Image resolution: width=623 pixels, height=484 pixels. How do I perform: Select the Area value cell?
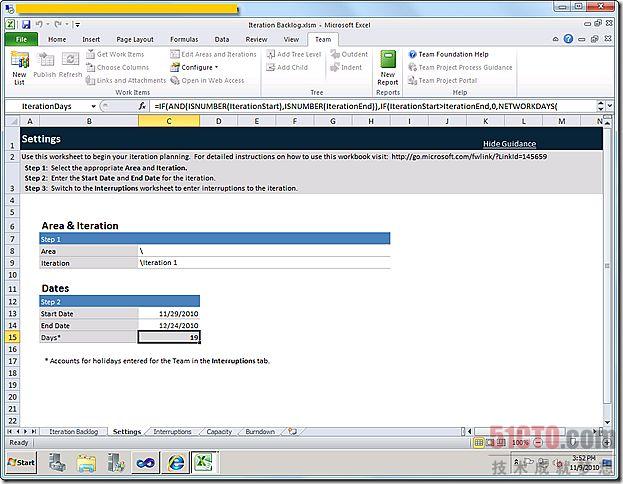(x=264, y=251)
